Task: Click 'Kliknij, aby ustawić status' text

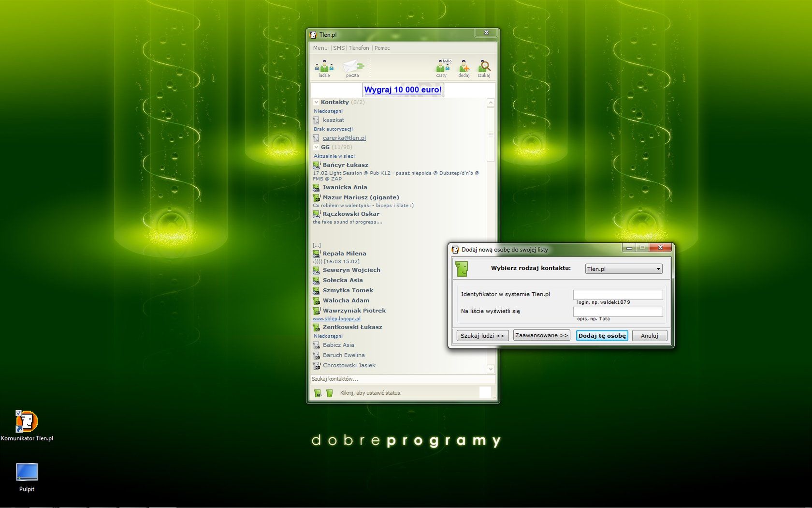Action: pyautogui.click(x=371, y=393)
